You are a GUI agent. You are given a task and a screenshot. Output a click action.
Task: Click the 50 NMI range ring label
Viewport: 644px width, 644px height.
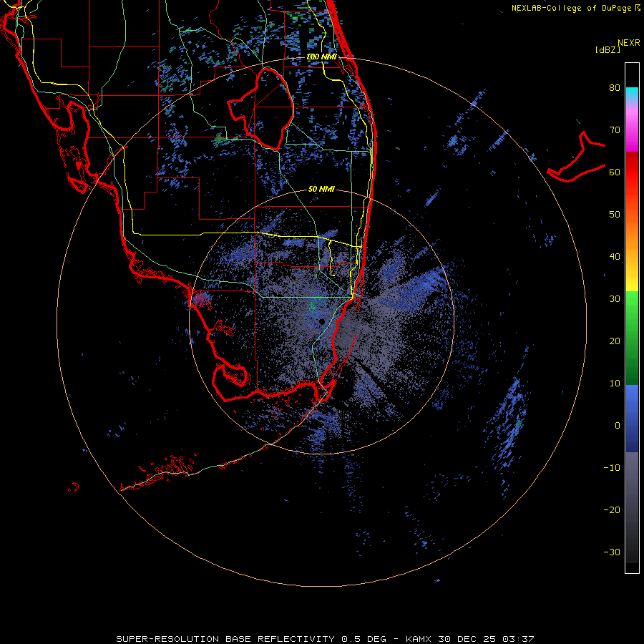[x=321, y=190]
